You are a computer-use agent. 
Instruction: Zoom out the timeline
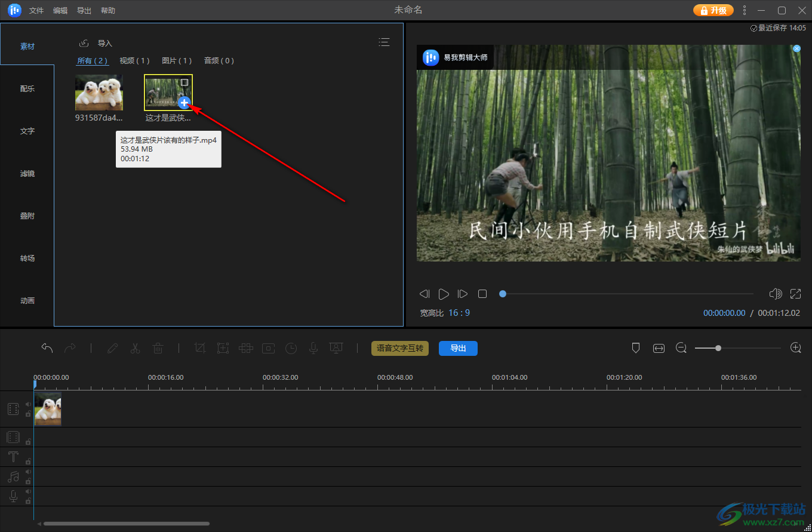point(681,348)
